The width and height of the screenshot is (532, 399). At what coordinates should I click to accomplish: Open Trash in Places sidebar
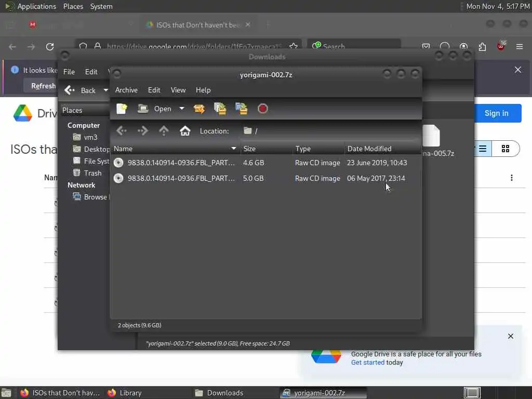tap(87, 173)
